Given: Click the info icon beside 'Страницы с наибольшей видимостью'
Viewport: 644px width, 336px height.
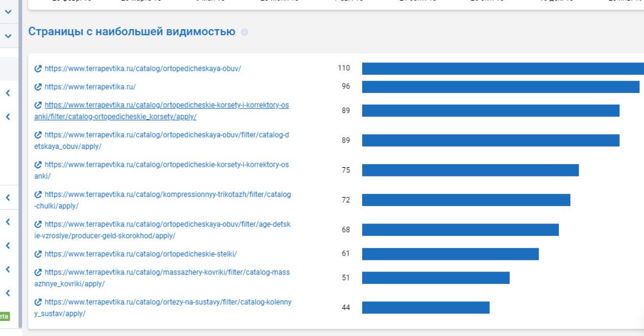Looking at the screenshot, I should 245,32.
